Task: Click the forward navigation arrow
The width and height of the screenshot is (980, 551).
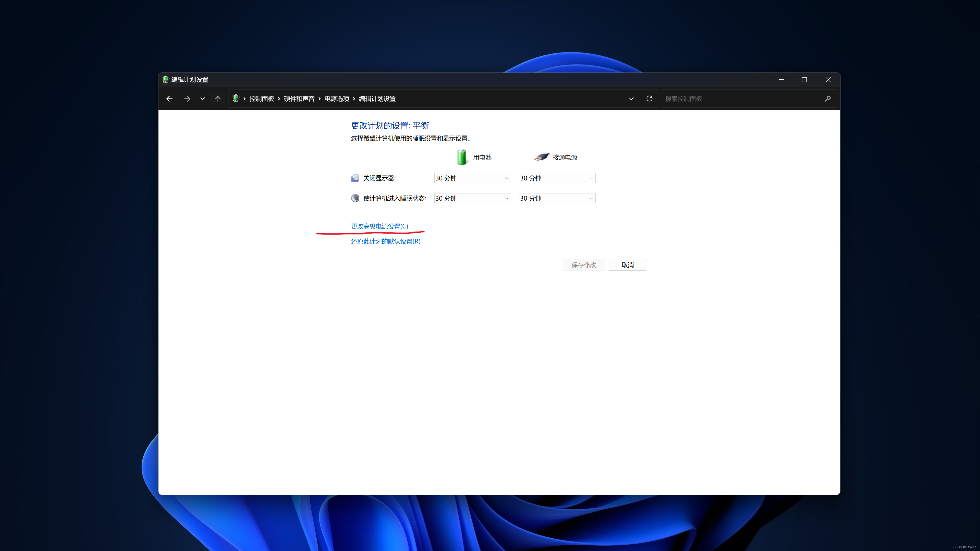Action: tap(187, 99)
